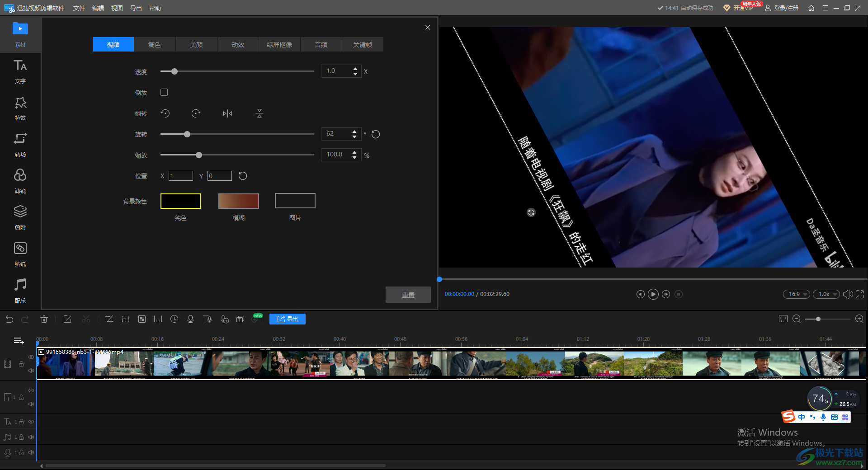The image size is (868, 470).
Task: Mute the music track speaker
Action: (x=31, y=437)
